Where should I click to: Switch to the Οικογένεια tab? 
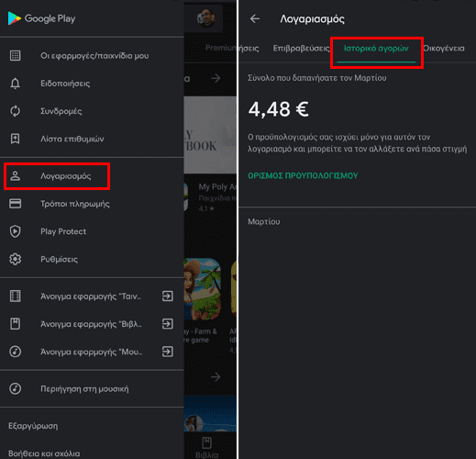tap(444, 49)
